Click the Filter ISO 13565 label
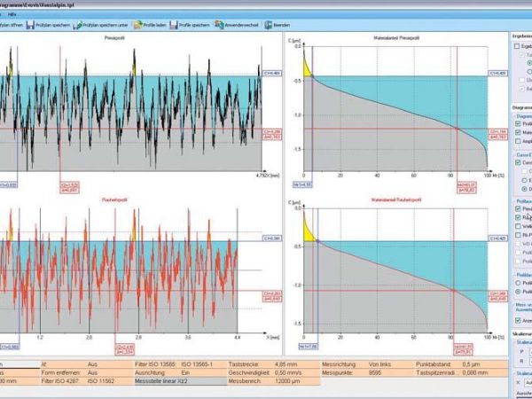The height and width of the screenshot is (399, 532). coord(155,364)
